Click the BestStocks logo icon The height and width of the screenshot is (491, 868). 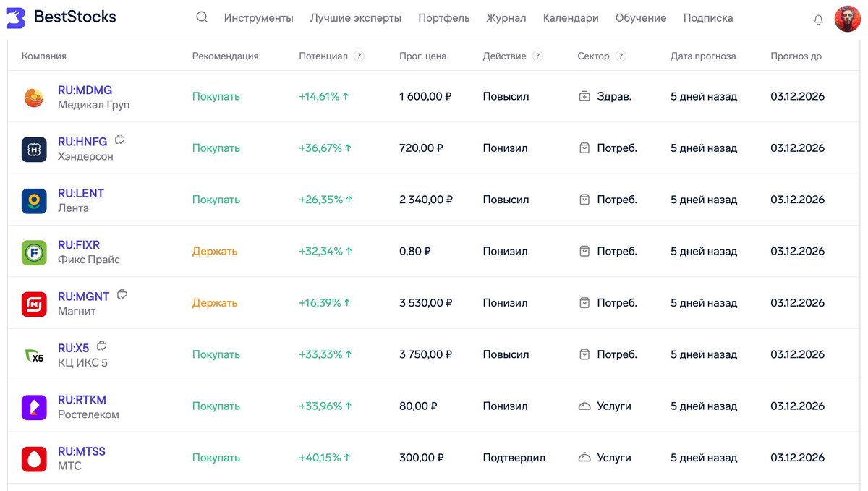point(15,18)
